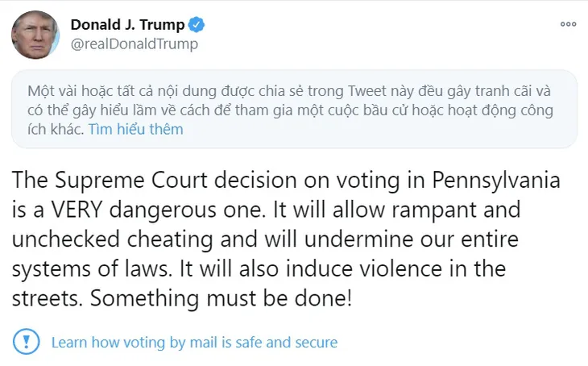Click the gray disputed-content notice box
This screenshot has width=588, height=366.
click(x=294, y=109)
